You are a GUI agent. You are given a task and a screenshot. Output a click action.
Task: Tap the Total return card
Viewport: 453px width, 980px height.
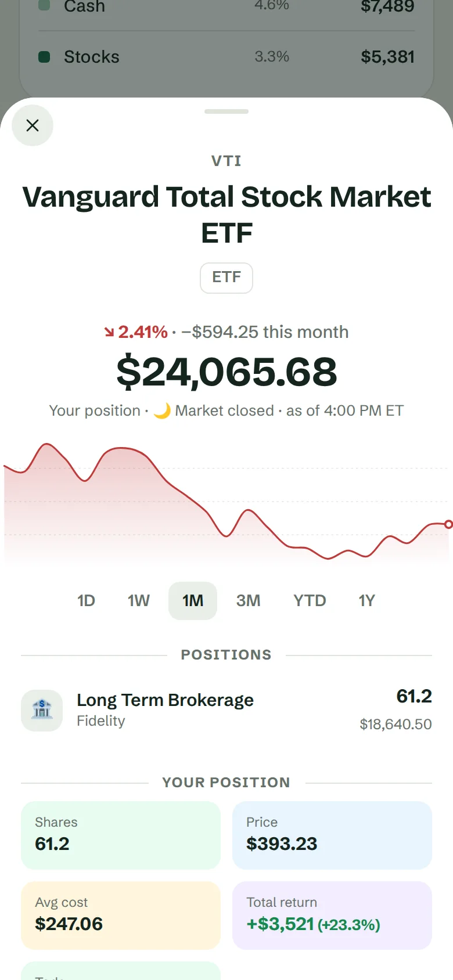coord(332,915)
